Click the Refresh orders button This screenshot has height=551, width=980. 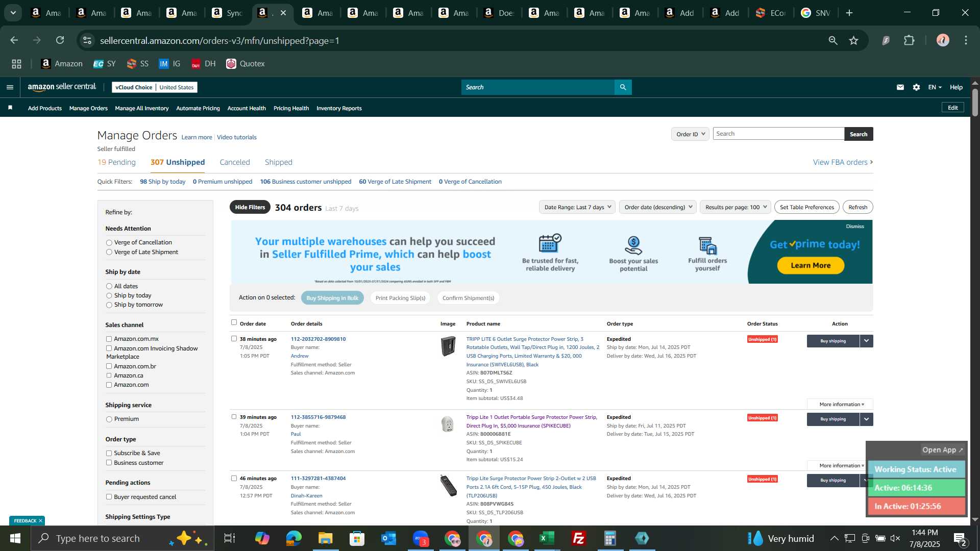[x=857, y=207]
